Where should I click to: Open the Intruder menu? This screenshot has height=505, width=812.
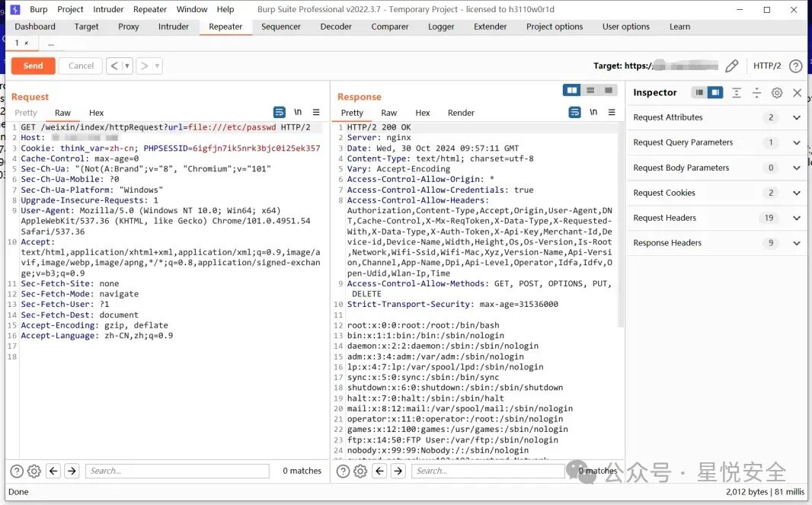point(108,9)
